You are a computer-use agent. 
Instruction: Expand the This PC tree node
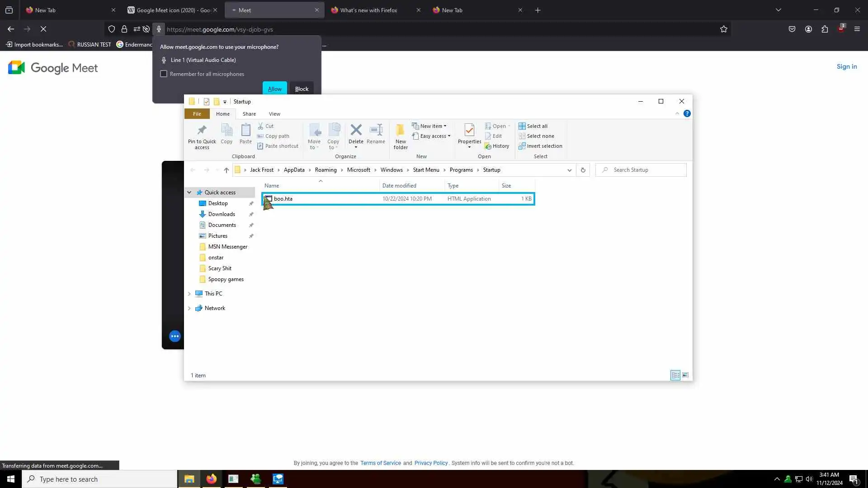click(x=189, y=294)
